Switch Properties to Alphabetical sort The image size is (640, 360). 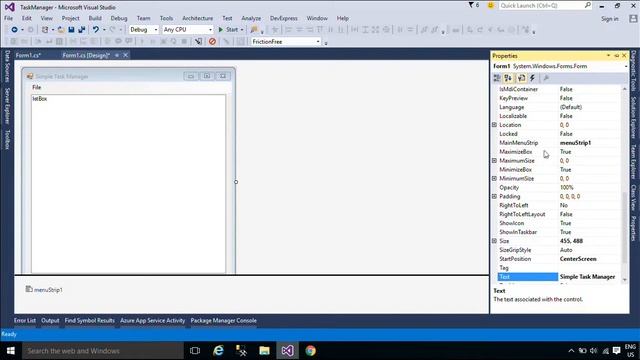(x=508, y=78)
